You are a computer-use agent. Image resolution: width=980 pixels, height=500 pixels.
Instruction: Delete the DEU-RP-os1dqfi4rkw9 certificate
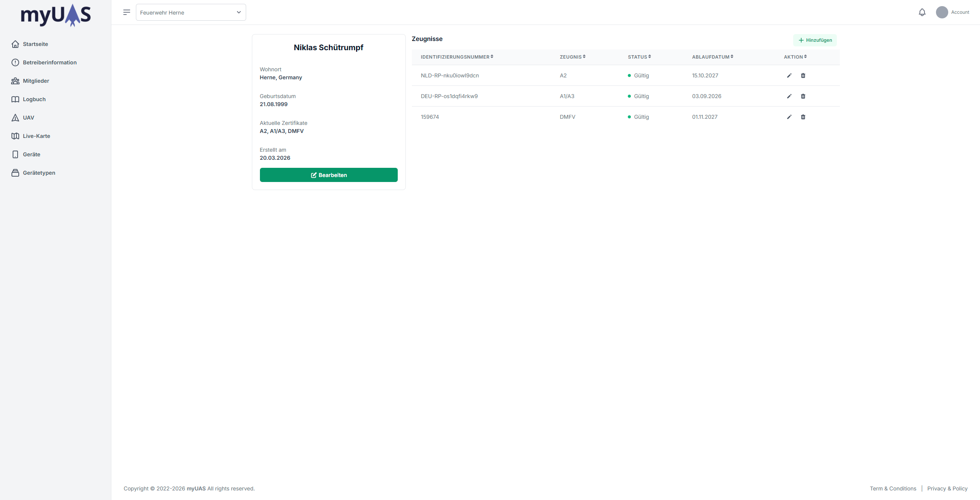pyautogui.click(x=803, y=96)
